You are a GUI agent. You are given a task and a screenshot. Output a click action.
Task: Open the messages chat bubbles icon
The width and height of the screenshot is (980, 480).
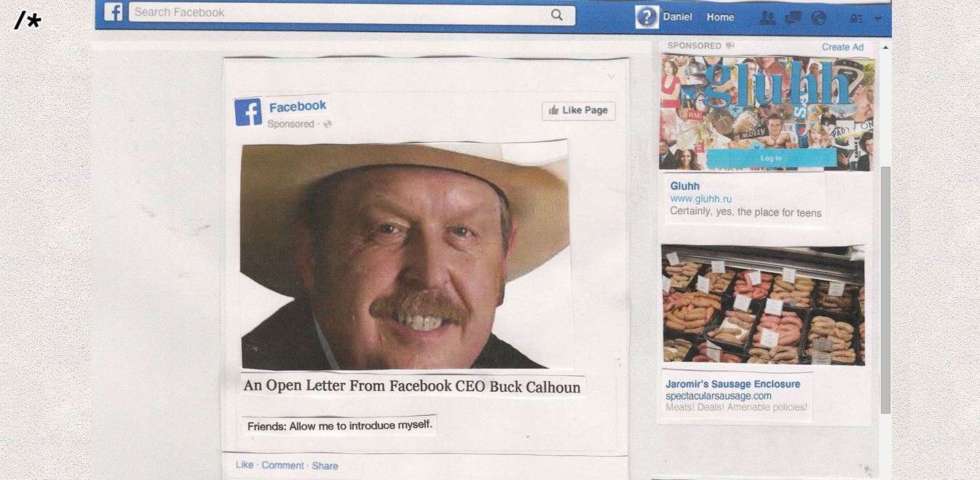coord(793,18)
